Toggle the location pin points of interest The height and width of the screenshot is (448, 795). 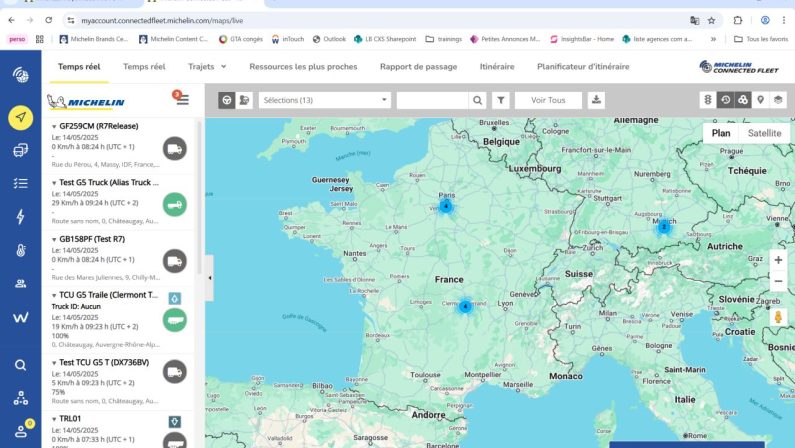click(x=761, y=100)
